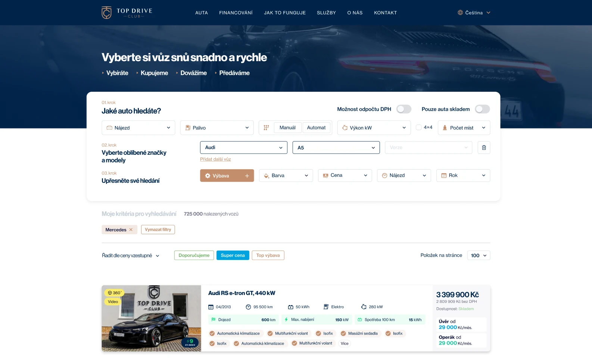Open the Nájezd dropdown in step 03

pos(404,176)
